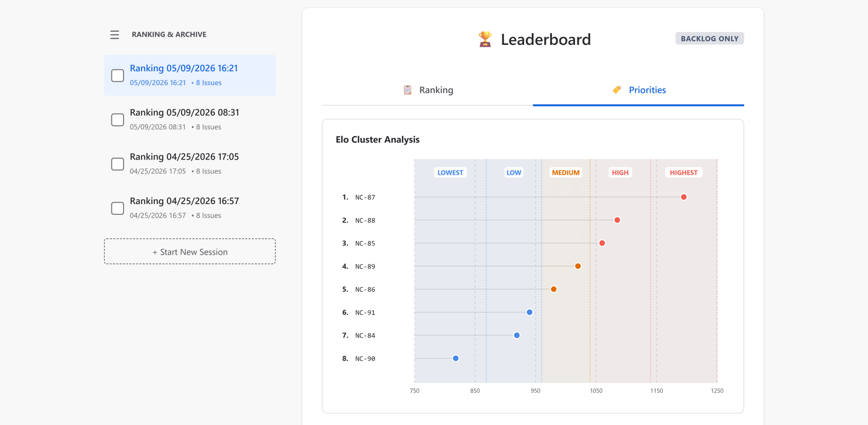This screenshot has height=425, width=868.
Task: Select the NC-89 orange data point
Action: pos(578,266)
